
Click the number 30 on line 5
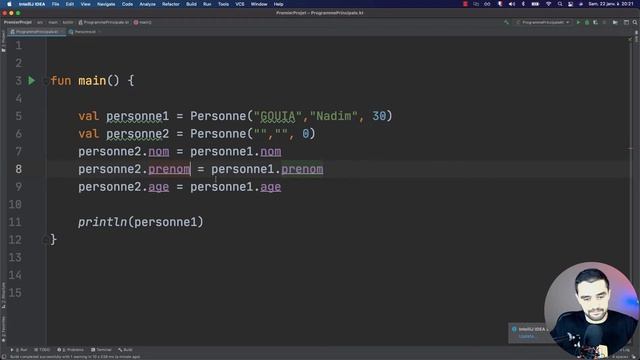(379, 116)
